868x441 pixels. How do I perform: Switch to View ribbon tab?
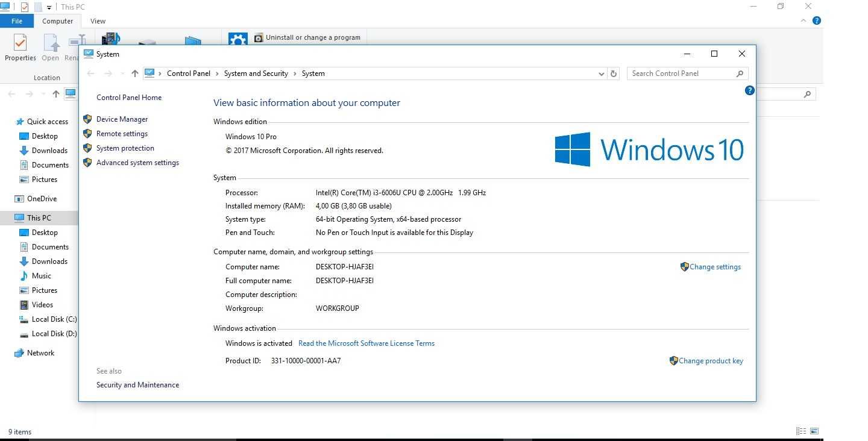[98, 21]
